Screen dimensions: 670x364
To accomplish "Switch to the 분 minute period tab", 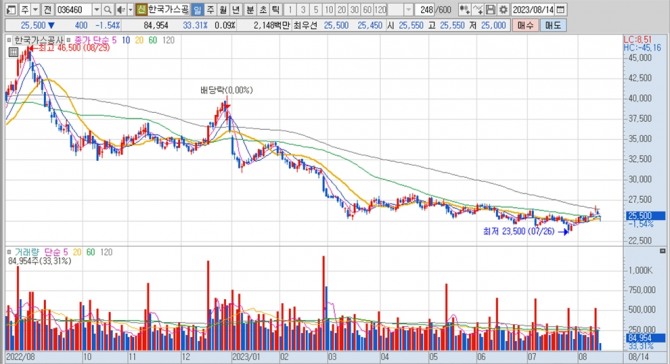I will pyautogui.click(x=250, y=9).
